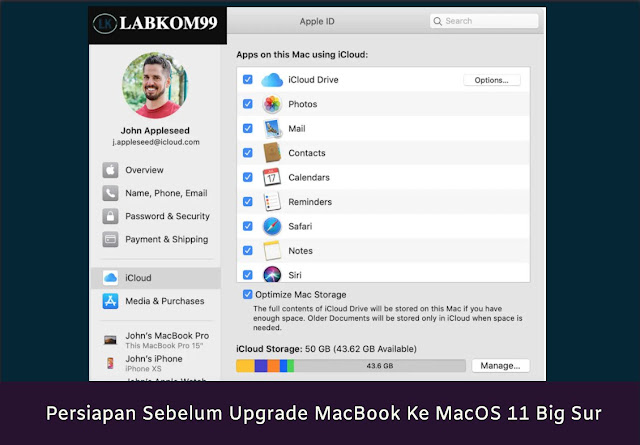The height and width of the screenshot is (445, 640).
Task: Toggle the Calendars checkbox
Action: click(x=248, y=177)
